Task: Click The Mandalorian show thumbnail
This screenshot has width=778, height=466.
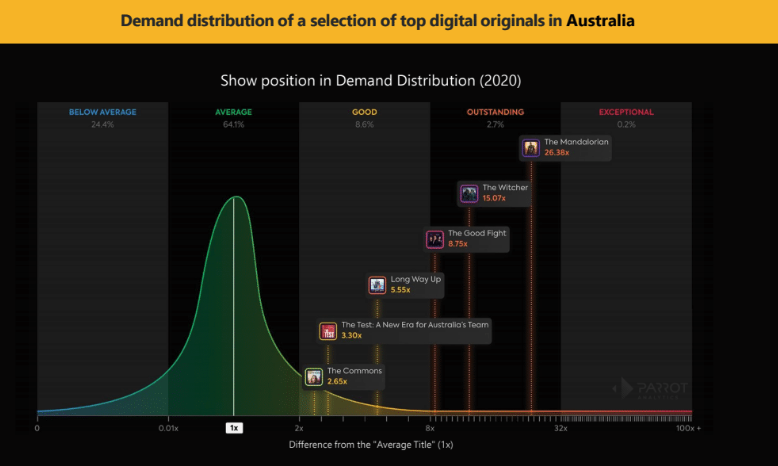Action: [x=531, y=148]
